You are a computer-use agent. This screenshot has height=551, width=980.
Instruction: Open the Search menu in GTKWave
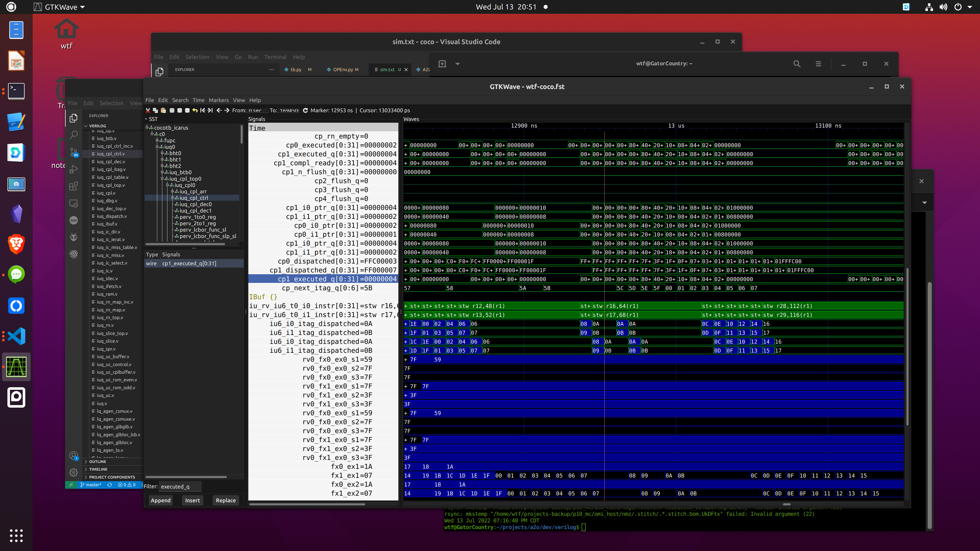coord(180,100)
